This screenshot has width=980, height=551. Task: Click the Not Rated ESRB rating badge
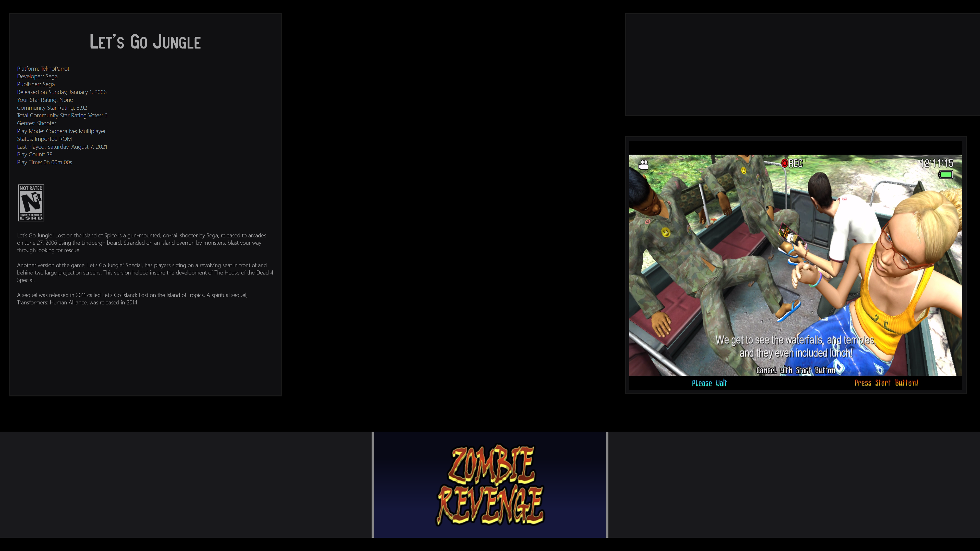31,203
